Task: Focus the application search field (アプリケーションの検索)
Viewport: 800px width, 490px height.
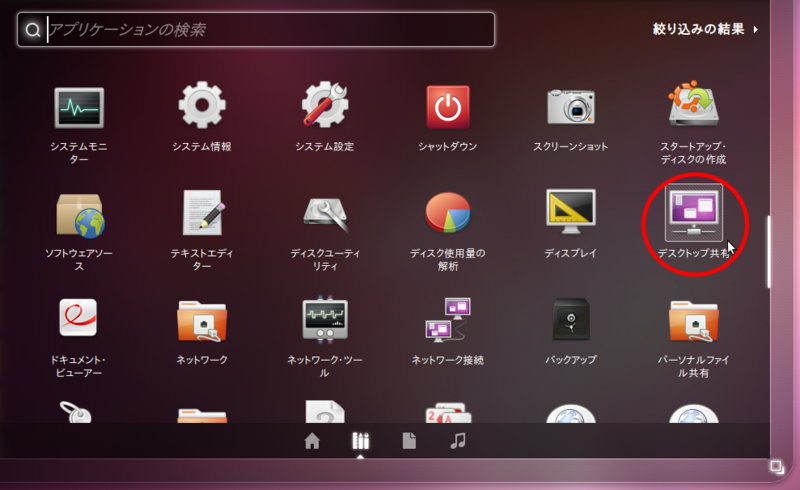Action: coord(256,30)
